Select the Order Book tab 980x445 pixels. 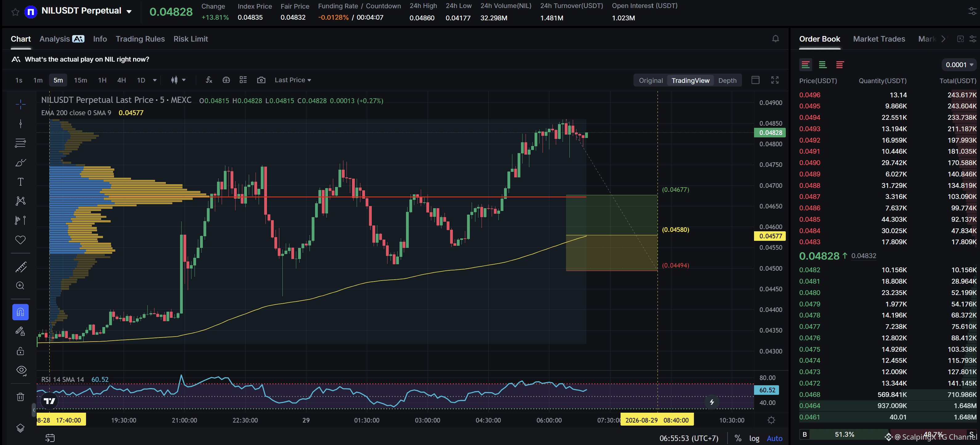[x=819, y=39]
